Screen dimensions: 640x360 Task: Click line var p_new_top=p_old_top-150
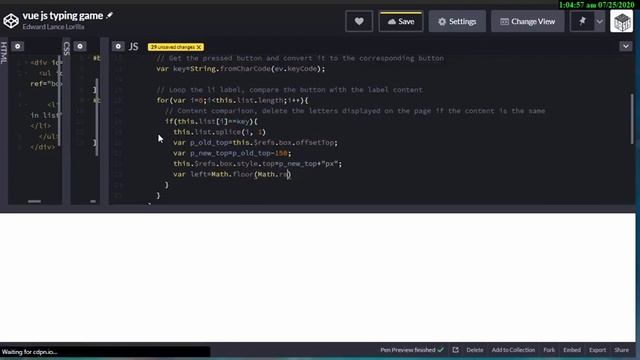click(232, 153)
